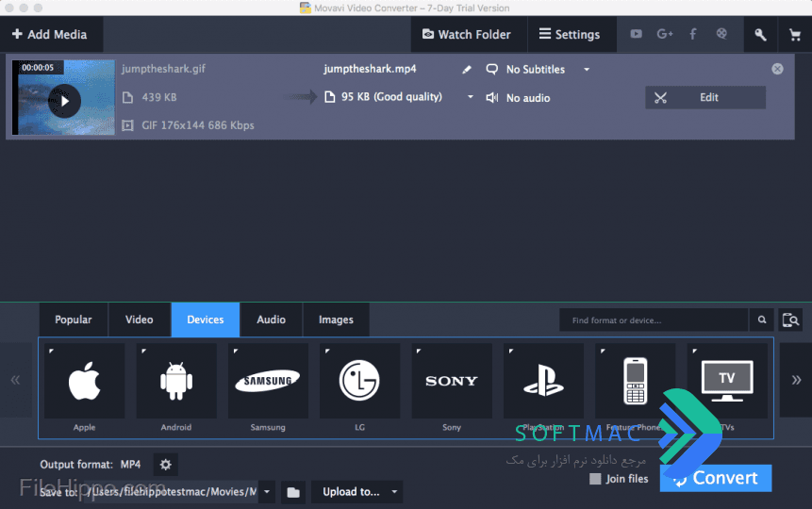Viewport: 812px width, 509px height.
Task: Show more presets with right double-chevron
Action: (x=796, y=380)
